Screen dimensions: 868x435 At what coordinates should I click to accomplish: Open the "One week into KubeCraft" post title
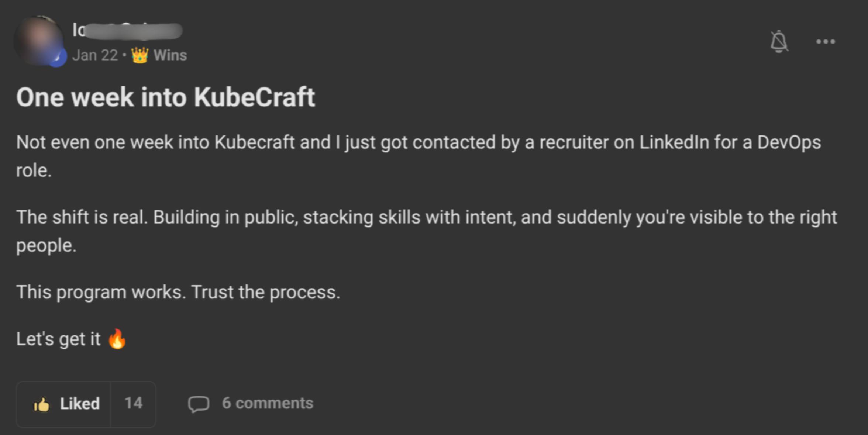coord(166,97)
